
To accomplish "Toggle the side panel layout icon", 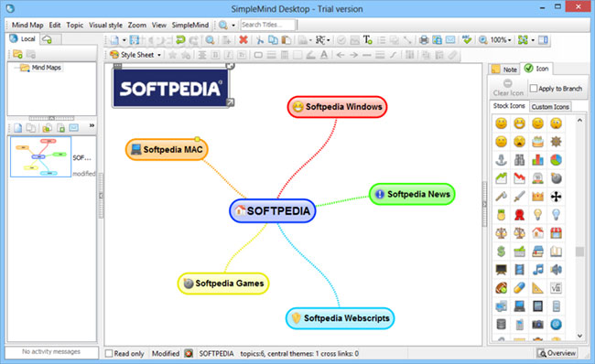I will [543, 40].
